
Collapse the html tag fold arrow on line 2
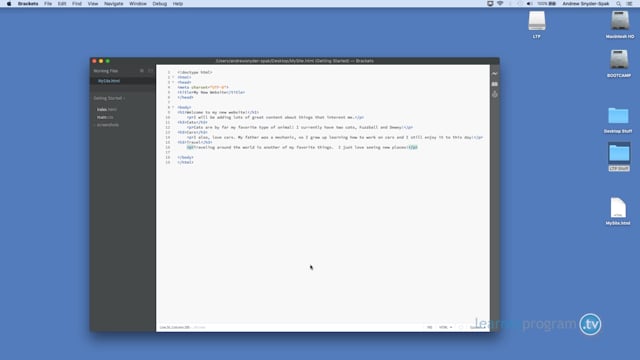click(173, 77)
